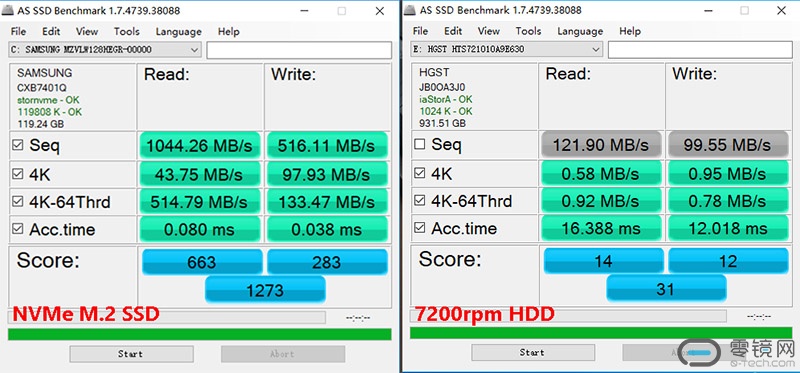Click the 0.038 ms write access time

327,230
